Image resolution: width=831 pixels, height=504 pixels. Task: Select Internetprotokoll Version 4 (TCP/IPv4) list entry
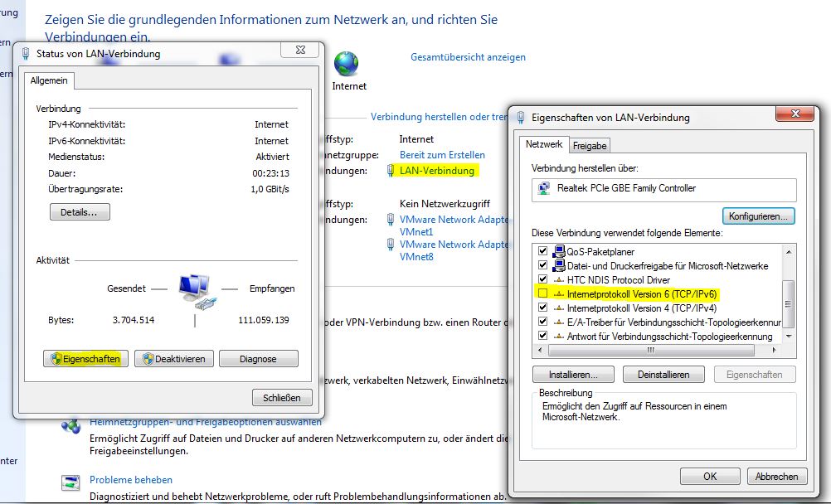(642, 308)
